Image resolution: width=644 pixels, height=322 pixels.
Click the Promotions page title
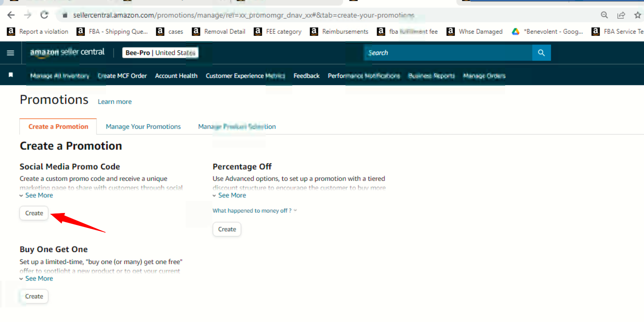54,100
